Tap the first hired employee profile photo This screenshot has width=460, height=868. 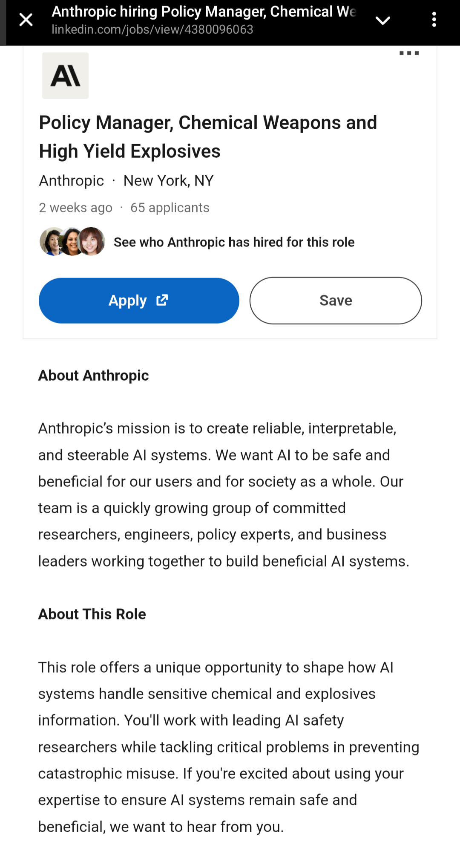click(51, 242)
